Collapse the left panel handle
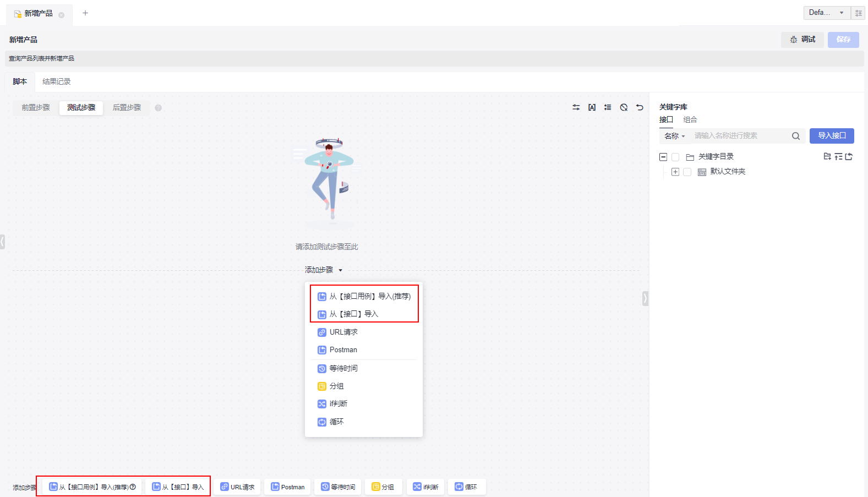Image resolution: width=868 pixels, height=497 pixels. [3, 242]
